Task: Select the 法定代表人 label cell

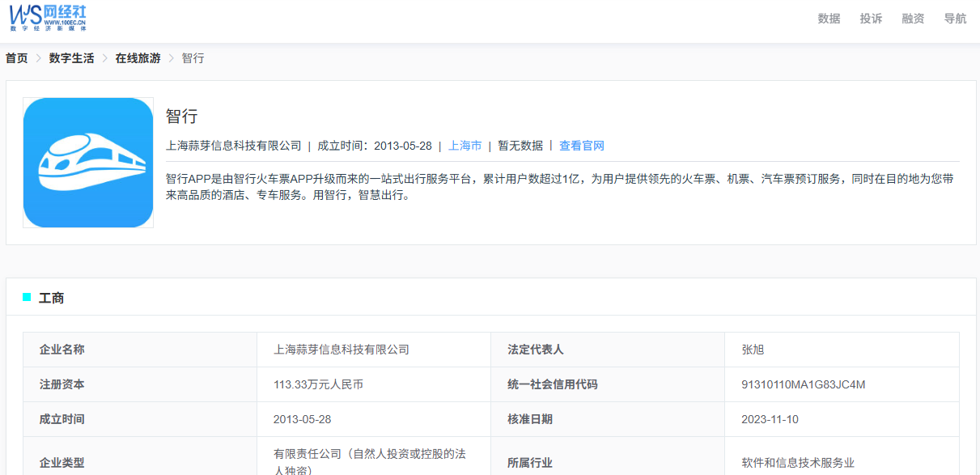Action: pyautogui.click(x=608, y=350)
